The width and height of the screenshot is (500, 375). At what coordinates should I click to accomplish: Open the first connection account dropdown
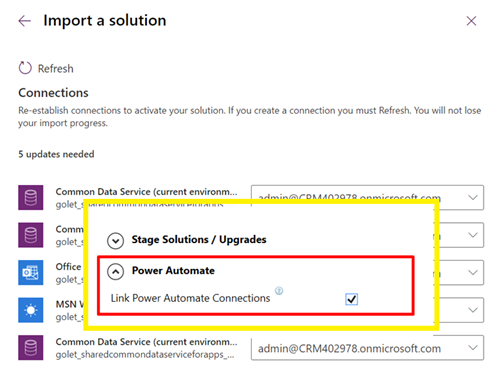click(367, 196)
